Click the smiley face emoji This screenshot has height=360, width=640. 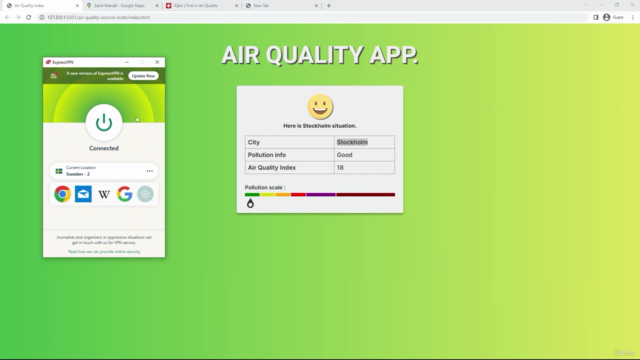(320, 107)
